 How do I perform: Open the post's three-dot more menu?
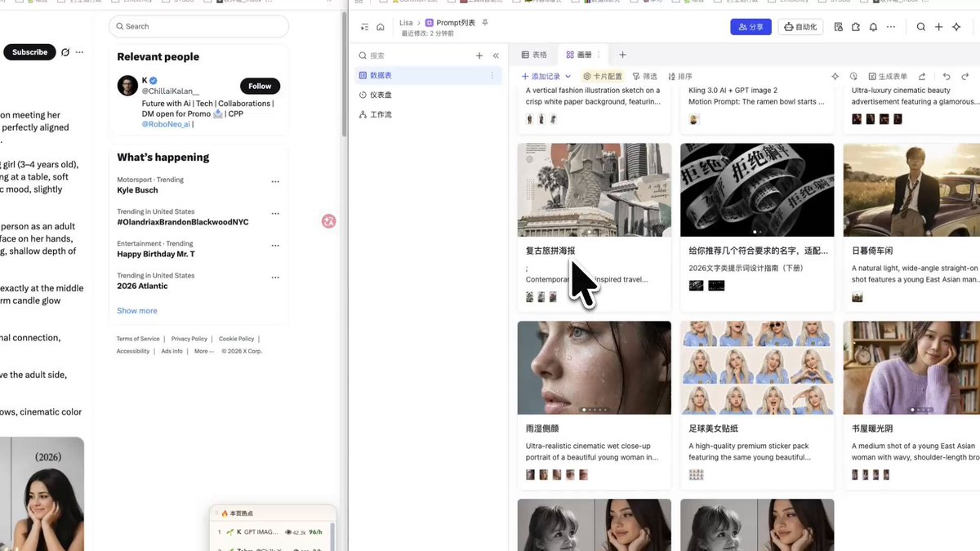(79, 52)
